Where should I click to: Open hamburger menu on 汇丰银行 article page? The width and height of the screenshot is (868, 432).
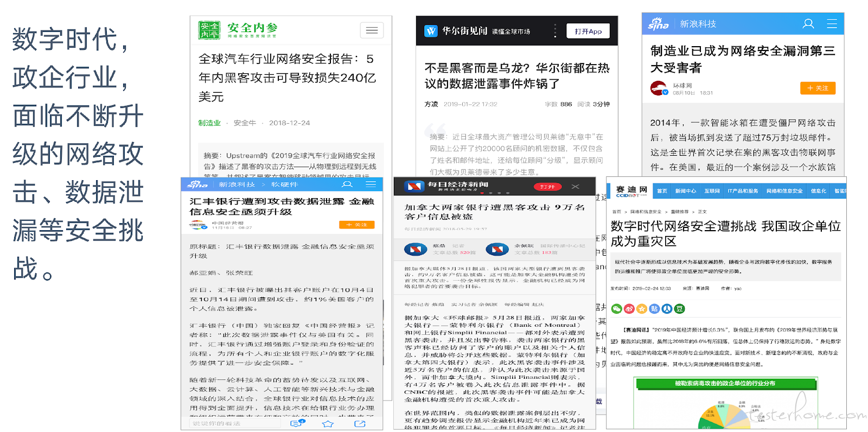pyautogui.click(x=371, y=185)
